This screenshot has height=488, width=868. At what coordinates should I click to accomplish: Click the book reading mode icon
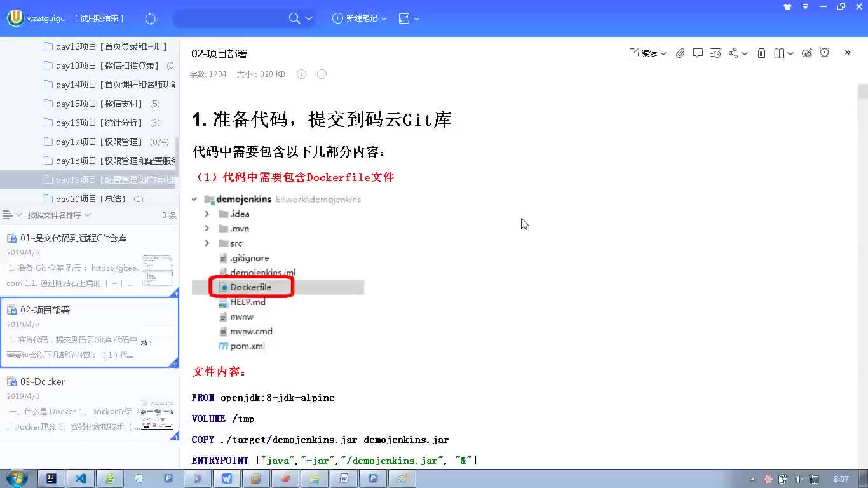click(x=779, y=53)
